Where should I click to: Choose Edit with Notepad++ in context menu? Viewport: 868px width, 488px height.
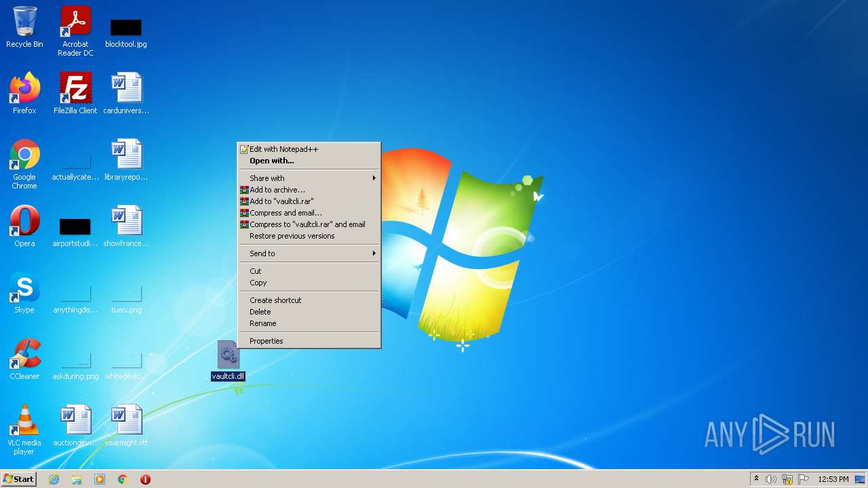309,149
